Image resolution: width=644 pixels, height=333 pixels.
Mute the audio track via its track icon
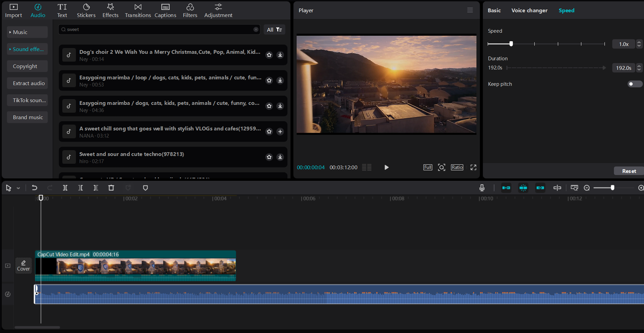tap(8, 294)
